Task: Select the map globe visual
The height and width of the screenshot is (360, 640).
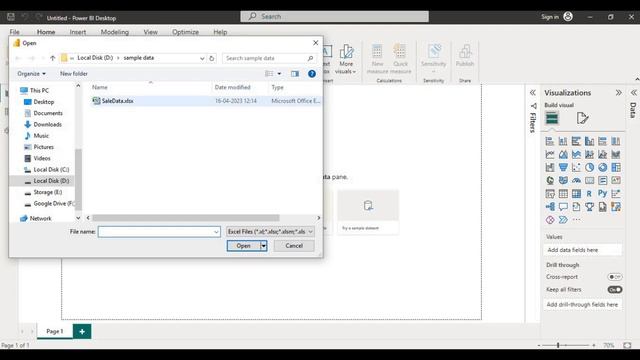Action: pos(550,180)
